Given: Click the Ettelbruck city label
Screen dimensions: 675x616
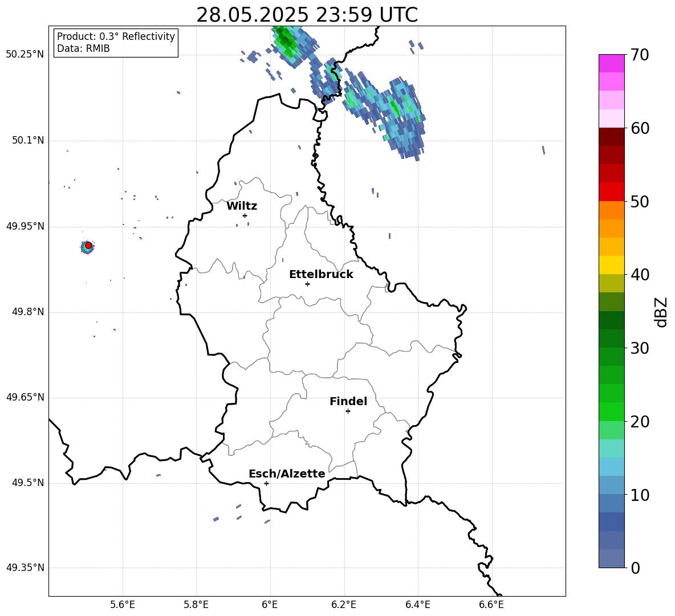Looking at the screenshot, I should point(321,275).
